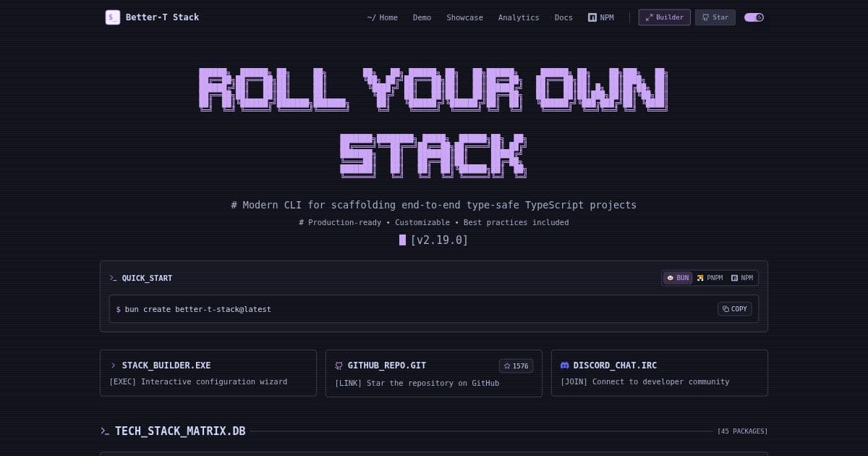The width and height of the screenshot is (868, 456).
Task: Click the QUICK_START prompt chevron
Action: [113, 278]
